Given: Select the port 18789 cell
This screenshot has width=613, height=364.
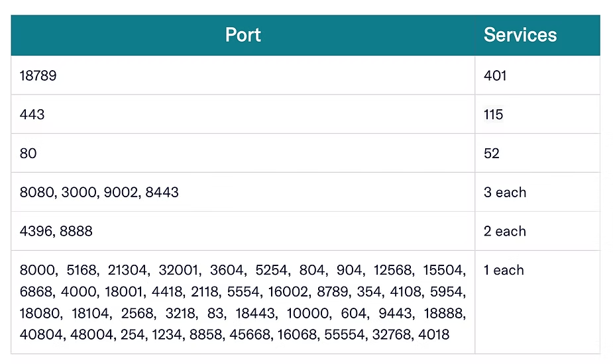Looking at the screenshot, I should (x=38, y=75).
